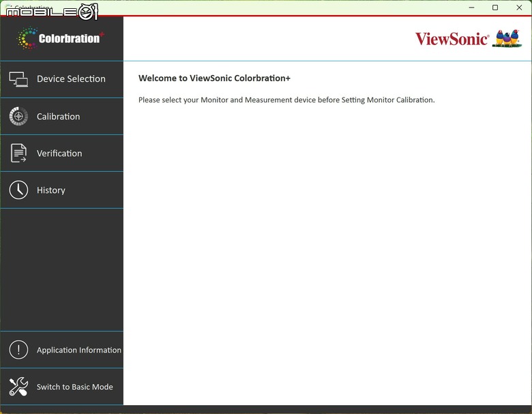Click the Colorbration+ logo

[x=61, y=38]
